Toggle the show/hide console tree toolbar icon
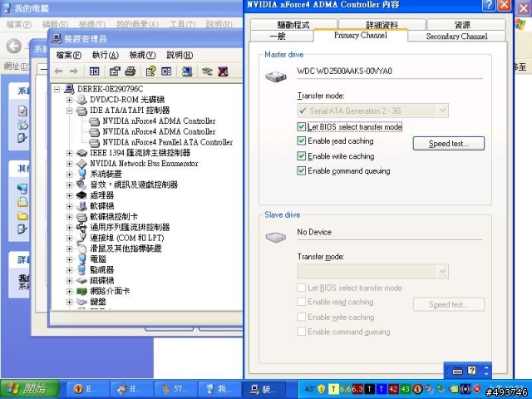 (x=94, y=71)
